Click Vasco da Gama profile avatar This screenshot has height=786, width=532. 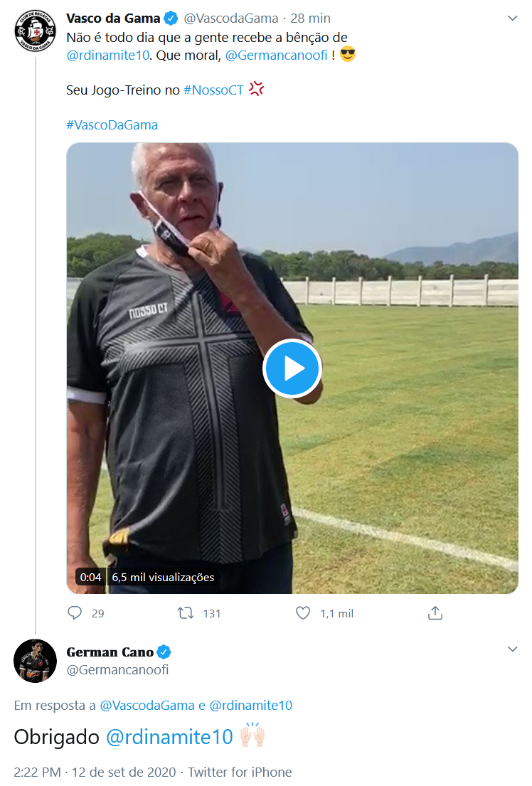35,31
